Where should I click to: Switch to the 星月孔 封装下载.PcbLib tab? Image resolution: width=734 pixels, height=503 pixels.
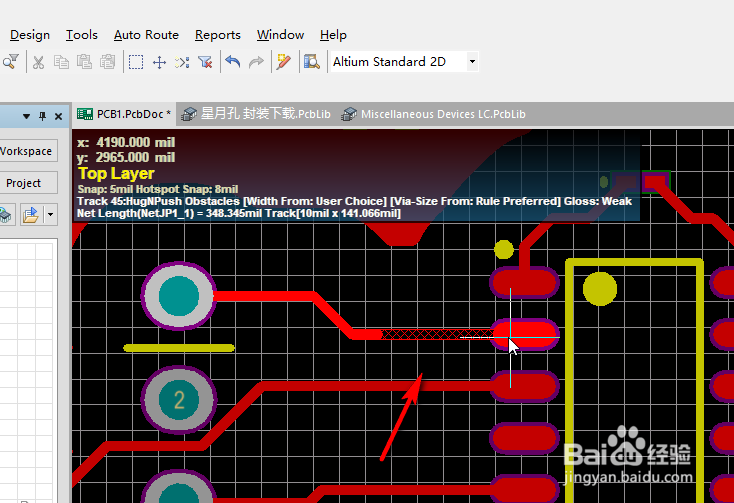click(x=256, y=114)
